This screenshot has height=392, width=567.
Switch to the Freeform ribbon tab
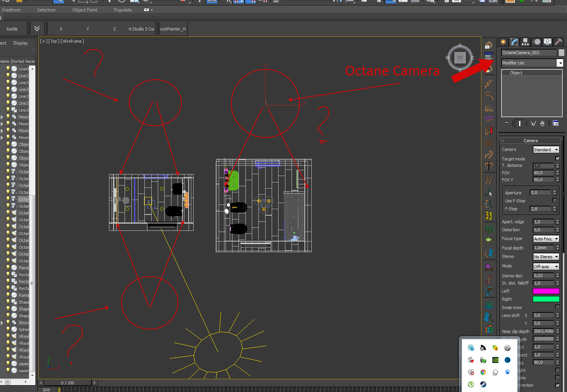coord(11,10)
